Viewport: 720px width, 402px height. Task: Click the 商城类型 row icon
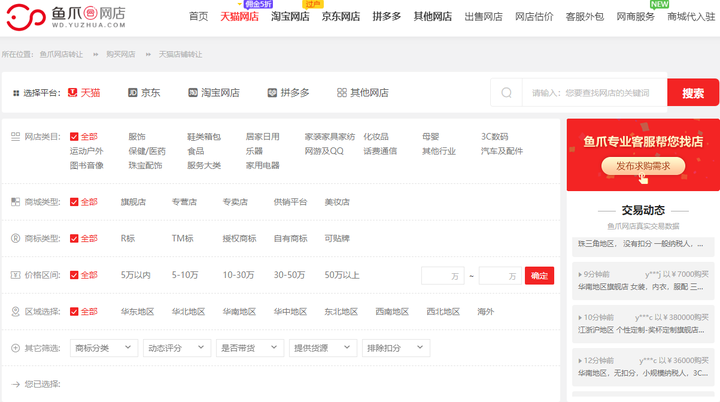tap(16, 202)
